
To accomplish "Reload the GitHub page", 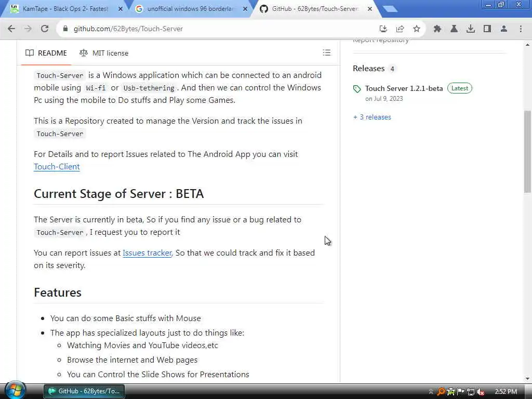I will click(45, 29).
